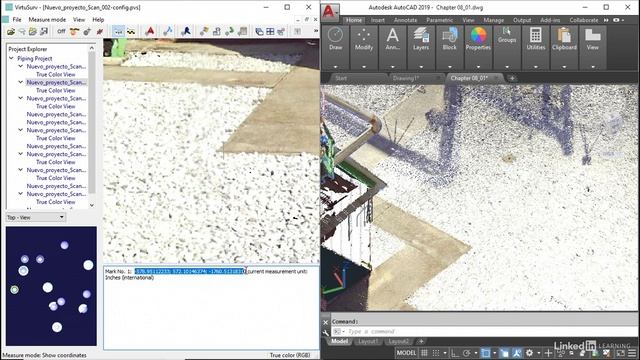Click the dark blue figure icon in the VirtuSurv toolbar
640x360 pixels.
tap(186, 31)
